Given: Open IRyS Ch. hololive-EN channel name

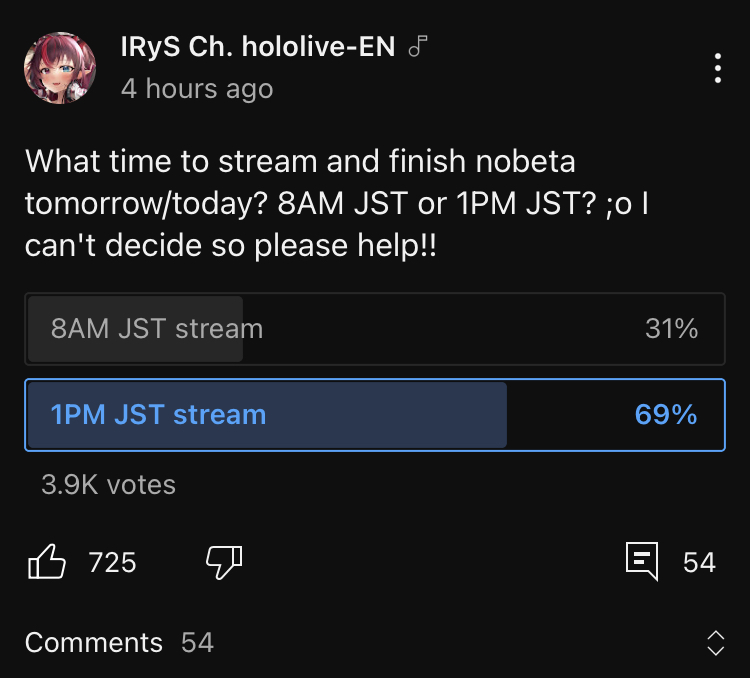Looking at the screenshot, I should point(257,47).
